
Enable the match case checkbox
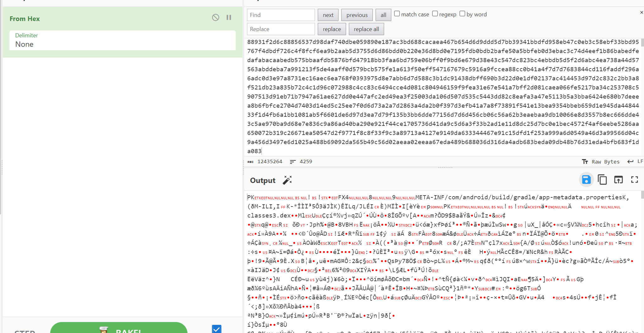click(397, 14)
